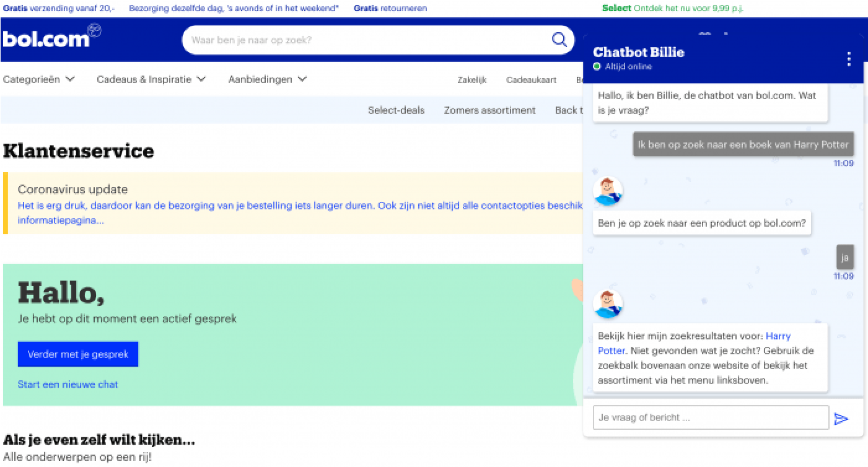Click the Start een nieuwe chat link
868x467 pixels.
(68, 384)
